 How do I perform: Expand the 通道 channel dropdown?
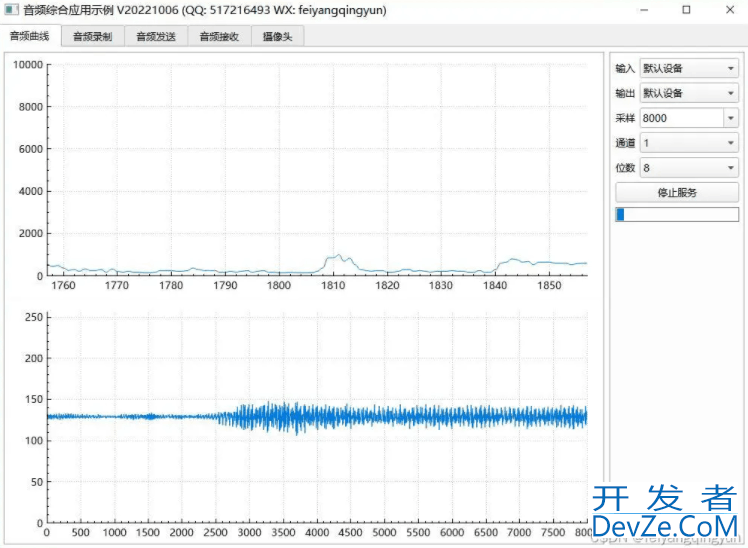[x=689, y=143]
